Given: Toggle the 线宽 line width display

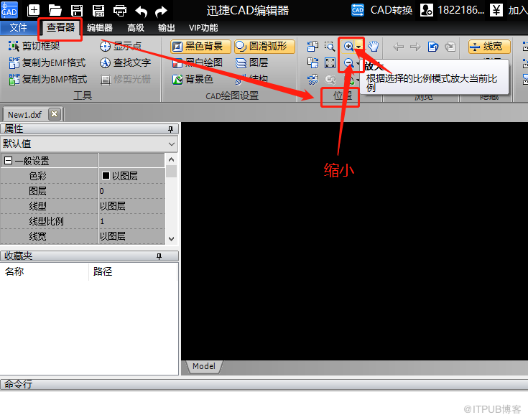Looking at the screenshot, I should coord(489,47).
